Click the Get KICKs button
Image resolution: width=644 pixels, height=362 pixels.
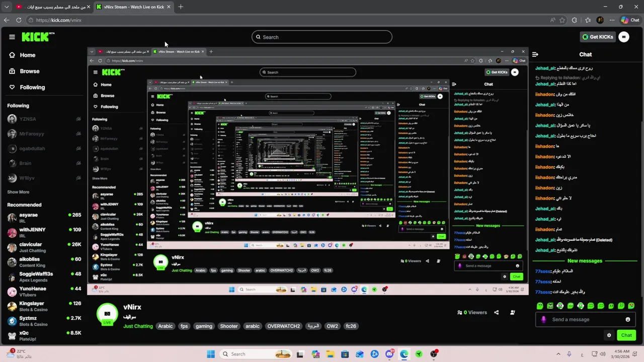coord(598,37)
